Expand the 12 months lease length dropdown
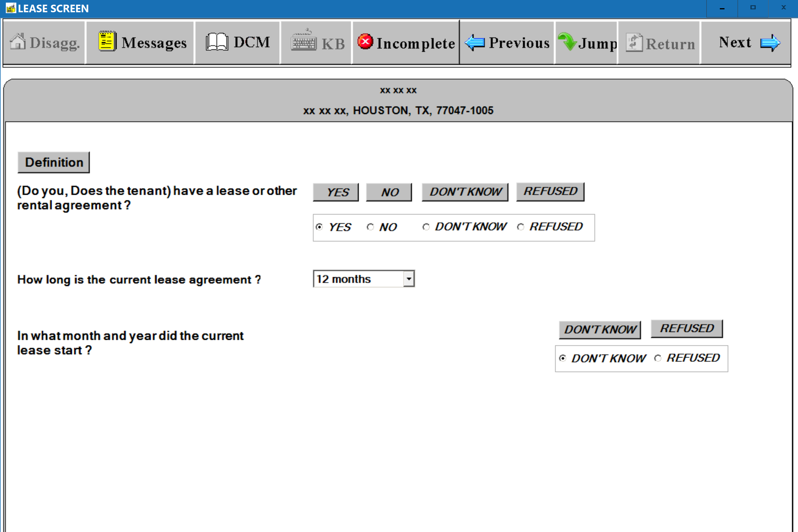Screen dimensions: 798x532 (x=409, y=279)
